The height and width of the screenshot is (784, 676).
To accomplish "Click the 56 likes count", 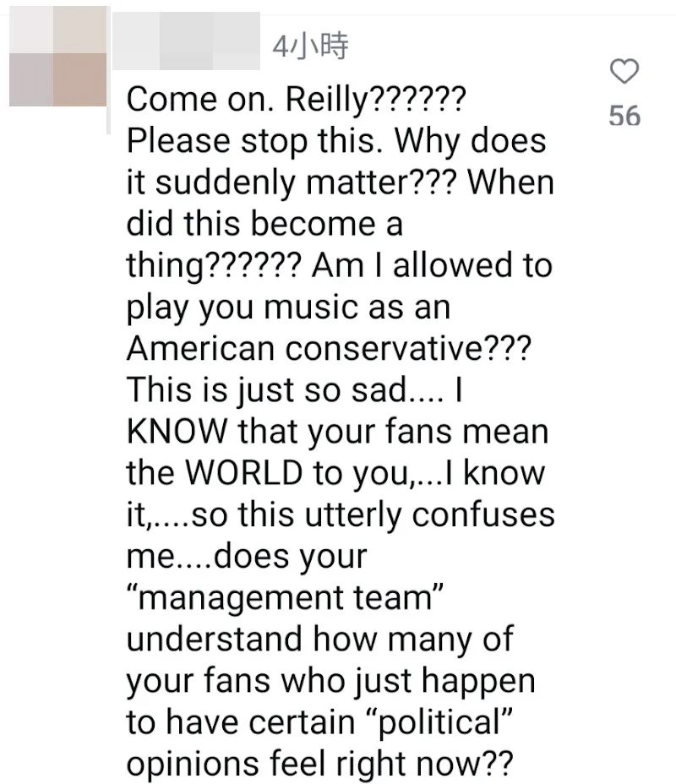I will (624, 116).
